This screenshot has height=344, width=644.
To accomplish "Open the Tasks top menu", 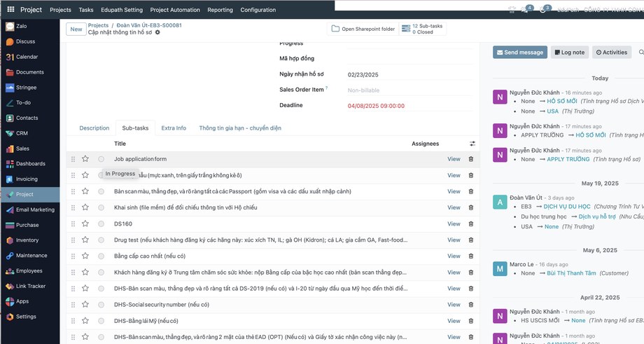I will [x=86, y=10].
